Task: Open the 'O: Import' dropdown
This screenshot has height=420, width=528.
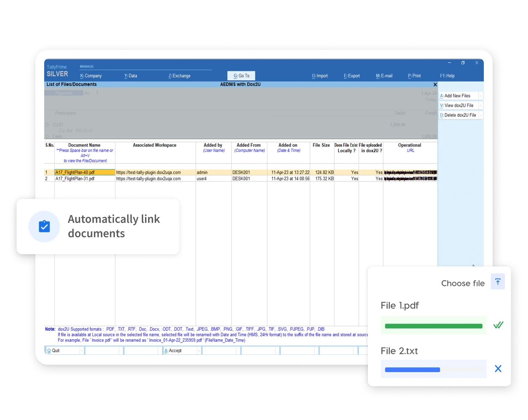Action: coord(320,76)
